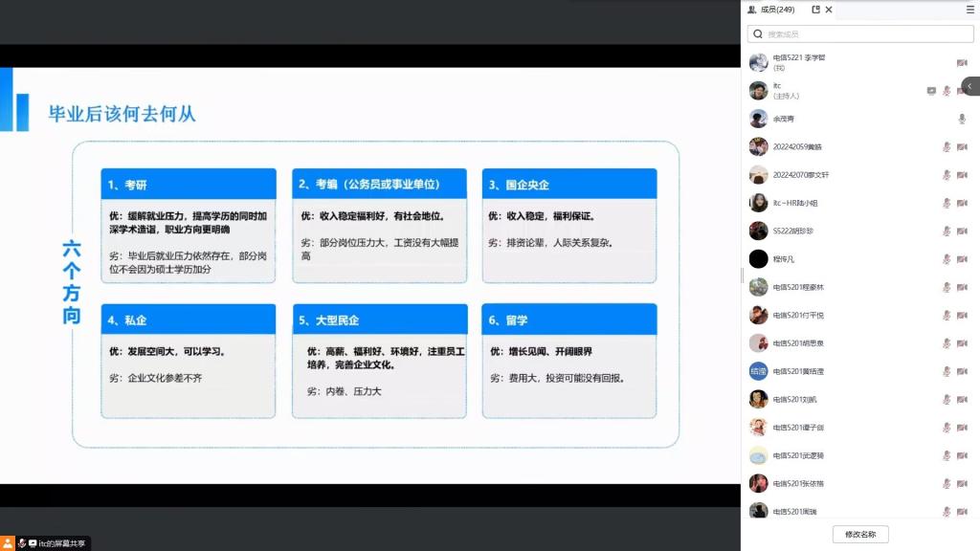
Task: Click the 搜索成员 search field
Action: coord(860,33)
